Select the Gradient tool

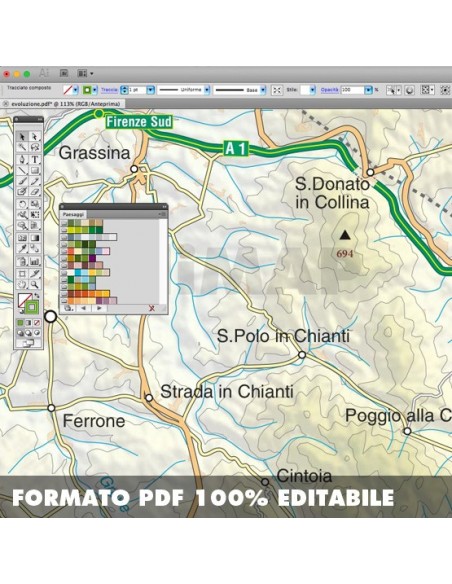click(x=35, y=238)
